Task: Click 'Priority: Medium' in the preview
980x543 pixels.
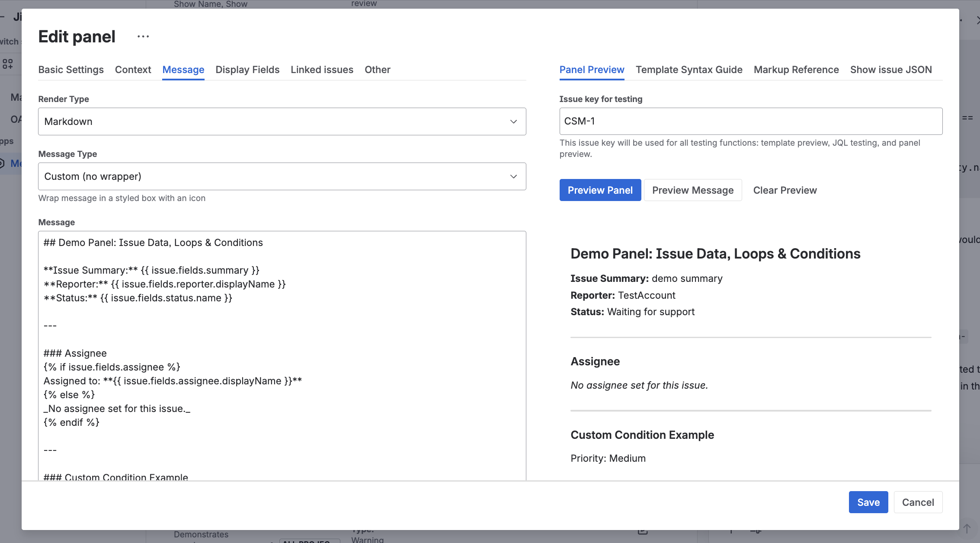Action: coord(608,458)
